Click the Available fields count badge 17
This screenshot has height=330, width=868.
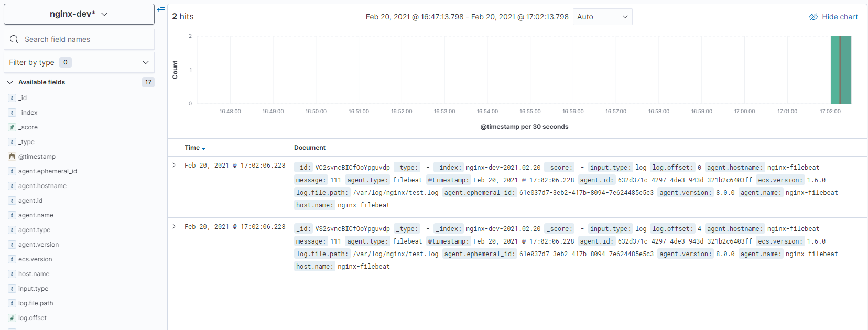pyautogui.click(x=148, y=82)
